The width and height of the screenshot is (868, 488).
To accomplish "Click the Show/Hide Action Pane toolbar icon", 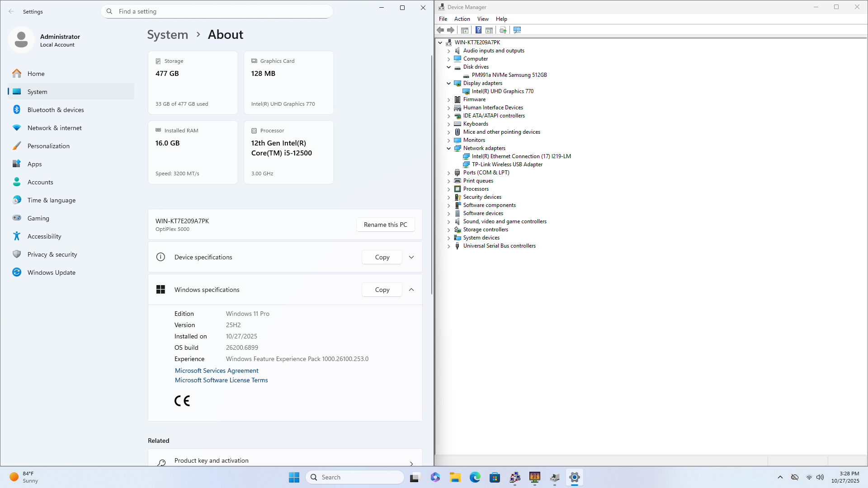I will tap(489, 30).
